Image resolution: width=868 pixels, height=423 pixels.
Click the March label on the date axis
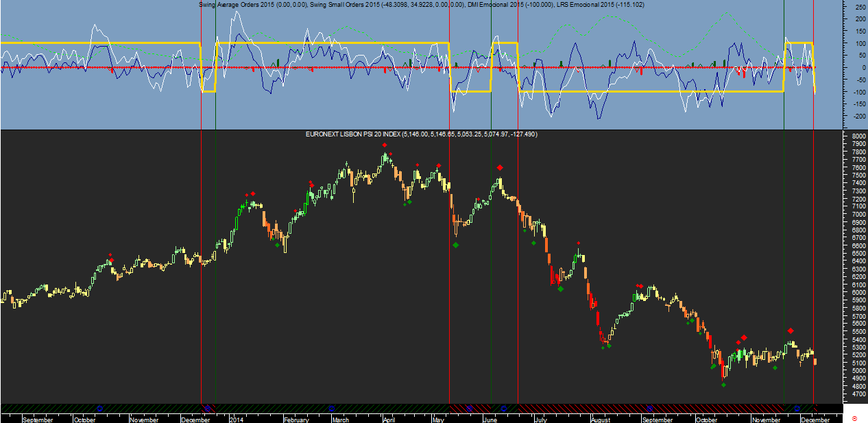coord(341,420)
